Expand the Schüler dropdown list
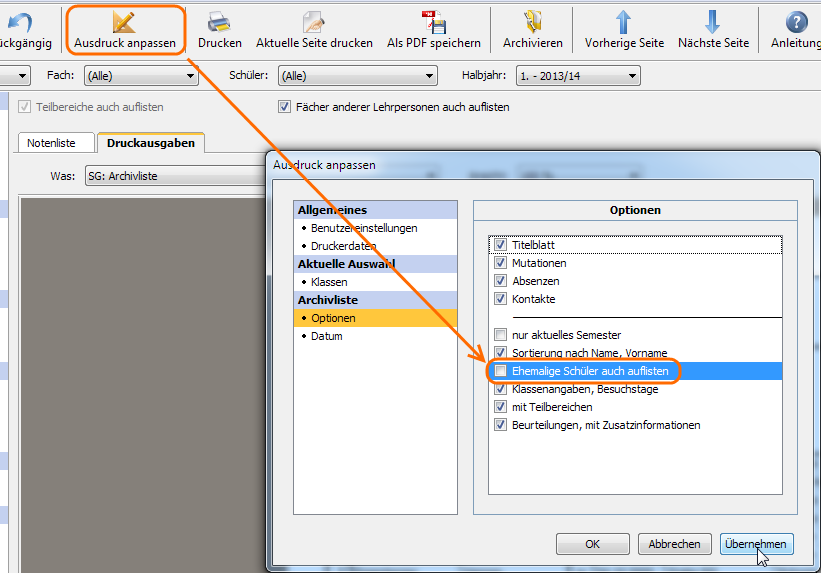The image size is (821, 573). pyautogui.click(x=357, y=76)
